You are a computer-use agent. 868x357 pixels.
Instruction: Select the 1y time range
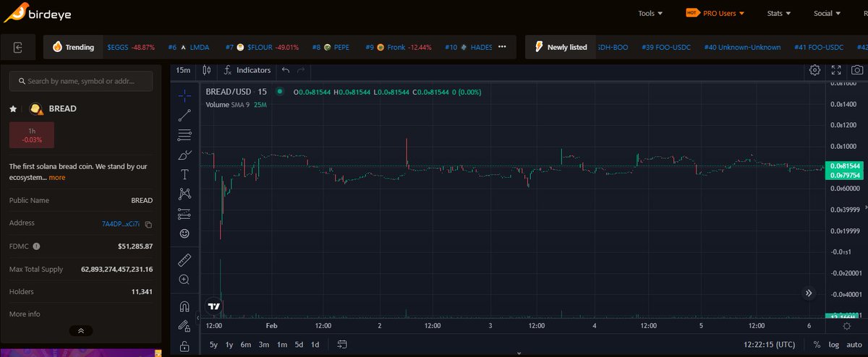coord(229,345)
